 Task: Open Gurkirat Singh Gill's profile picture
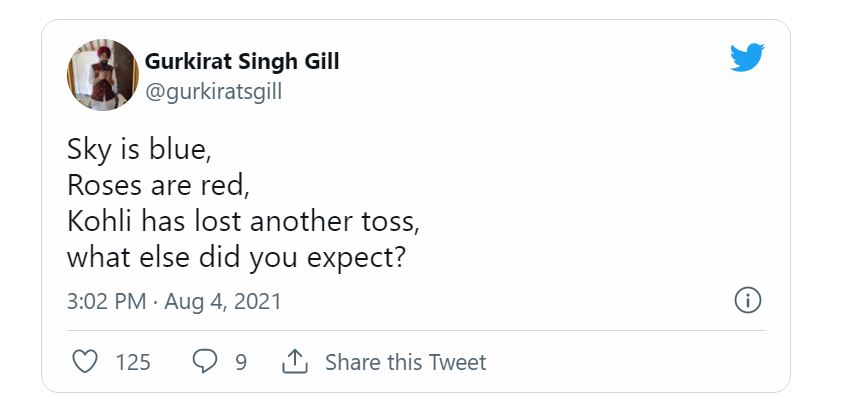[x=103, y=75]
